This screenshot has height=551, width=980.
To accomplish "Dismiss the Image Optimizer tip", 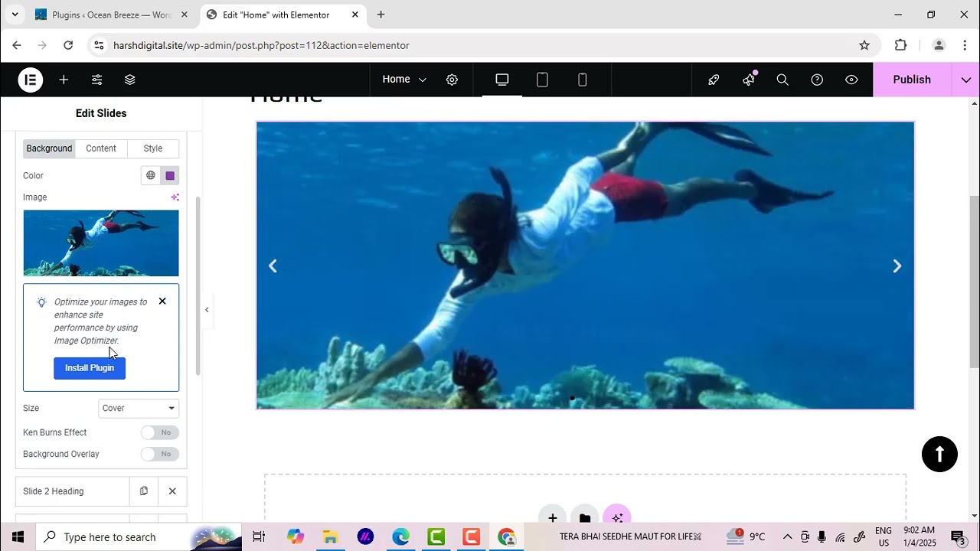I will pos(162,302).
